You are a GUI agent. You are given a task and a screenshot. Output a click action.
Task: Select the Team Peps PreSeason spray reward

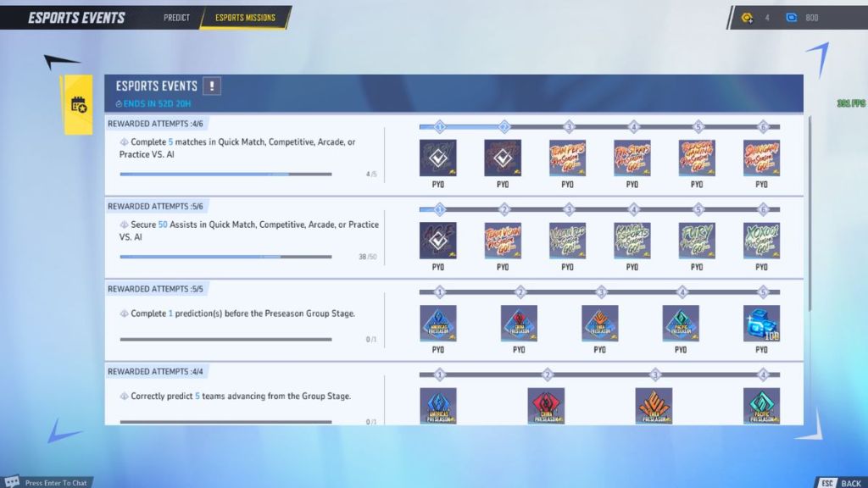point(567,158)
